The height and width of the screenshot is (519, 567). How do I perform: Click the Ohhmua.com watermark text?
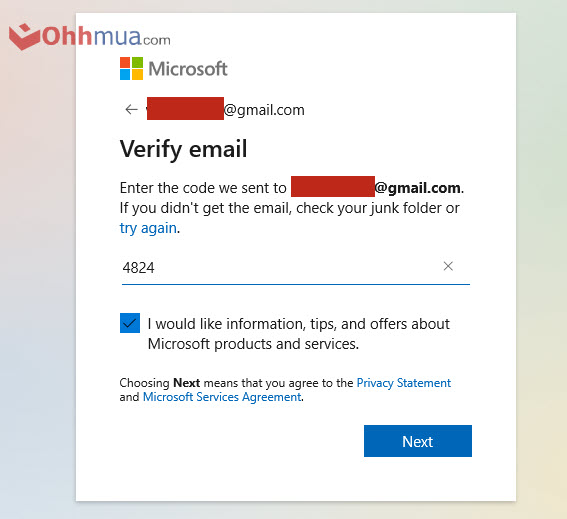[x=106, y=37]
